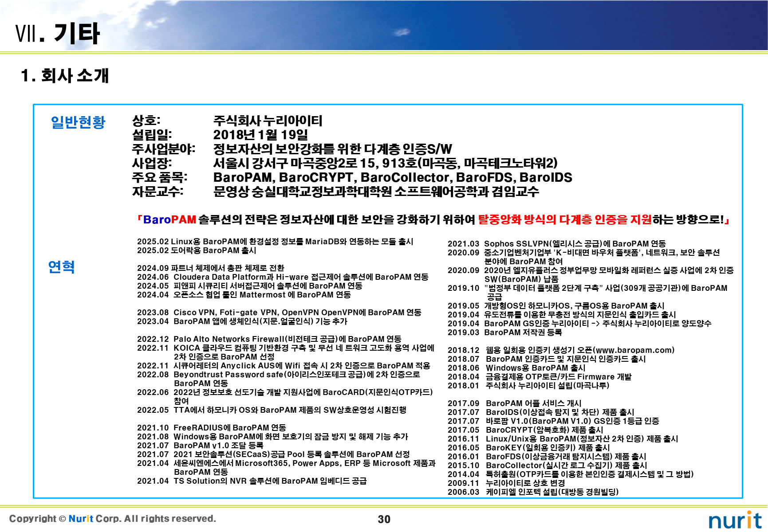768x532 pixels.
Task: Click the blue 'Baro' in the strategy sentence
Action: tap(157, 219)
